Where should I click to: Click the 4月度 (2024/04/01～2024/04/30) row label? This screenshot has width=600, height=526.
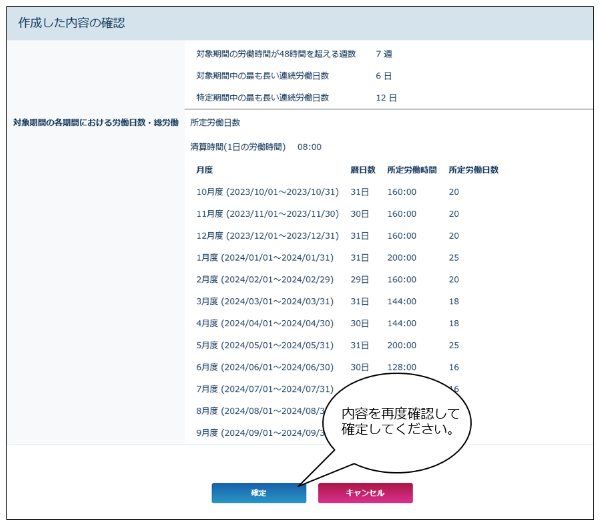[x=263, y=324]
